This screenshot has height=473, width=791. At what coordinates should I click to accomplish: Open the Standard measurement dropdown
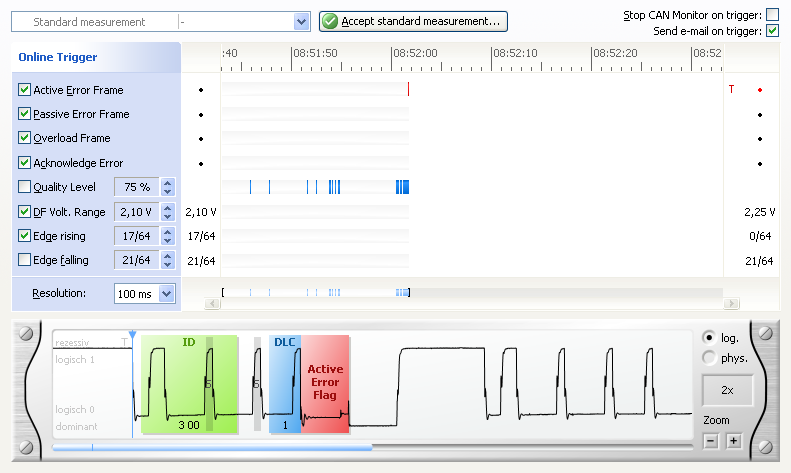[x=302, y=21]
